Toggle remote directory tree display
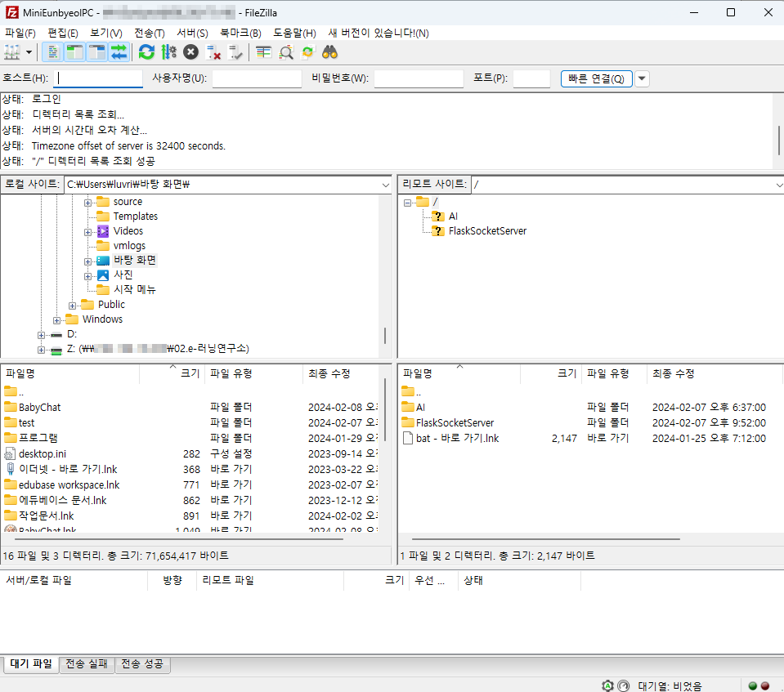This screenshot has width=784, height=692. point(97,52)
